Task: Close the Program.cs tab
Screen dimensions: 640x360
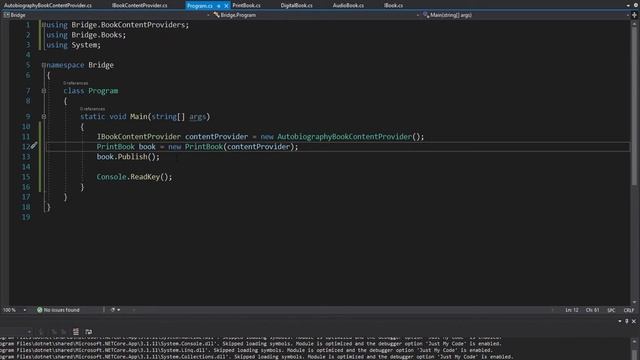Action: 226,6
